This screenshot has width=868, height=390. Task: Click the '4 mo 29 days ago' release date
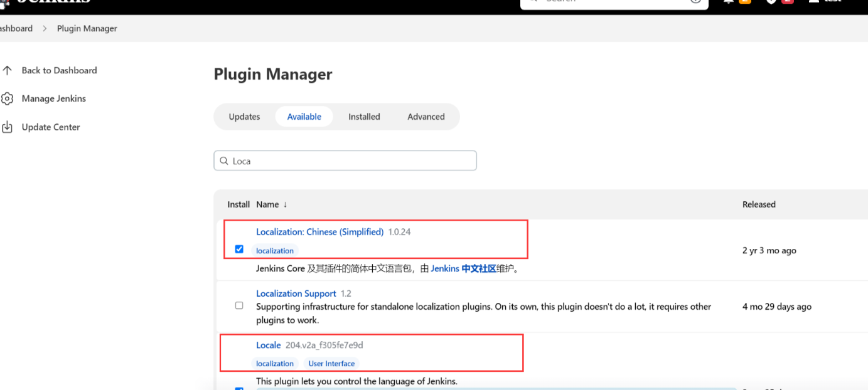click(x=777, y=307)
